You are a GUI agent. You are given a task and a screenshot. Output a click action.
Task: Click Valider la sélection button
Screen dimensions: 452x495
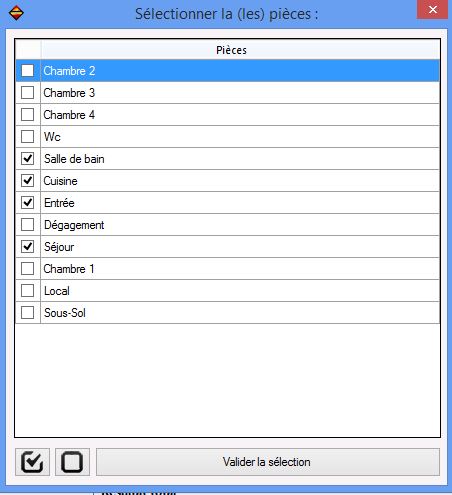pyautogui.click(x=268, y=462)
